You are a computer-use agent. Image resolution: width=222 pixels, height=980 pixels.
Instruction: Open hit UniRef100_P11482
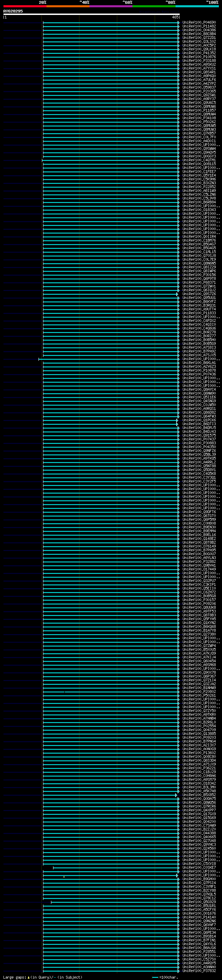tap(199, 26)
